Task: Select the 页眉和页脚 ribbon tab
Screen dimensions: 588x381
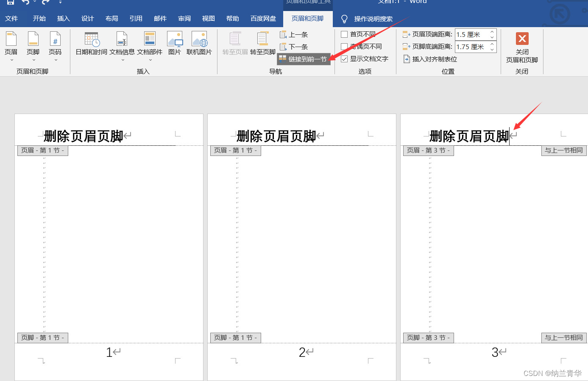Action: point(308,19)
